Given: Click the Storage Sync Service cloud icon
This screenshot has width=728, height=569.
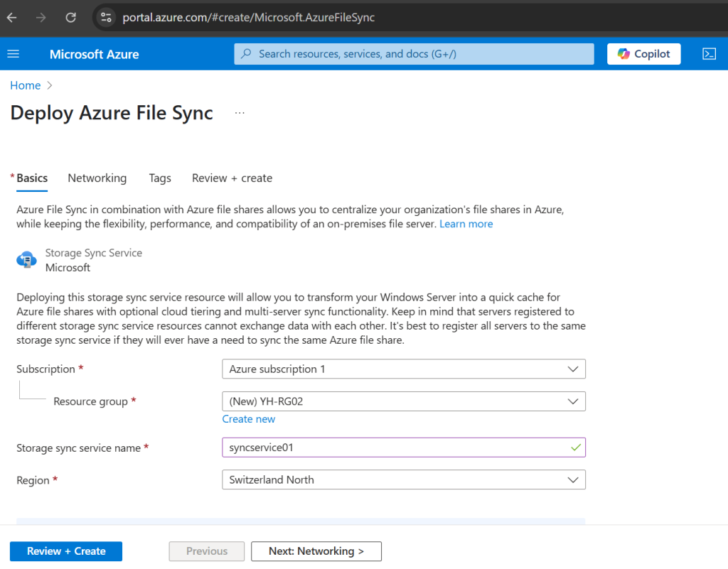Looking at the screenshot, I should click(26, 260).
